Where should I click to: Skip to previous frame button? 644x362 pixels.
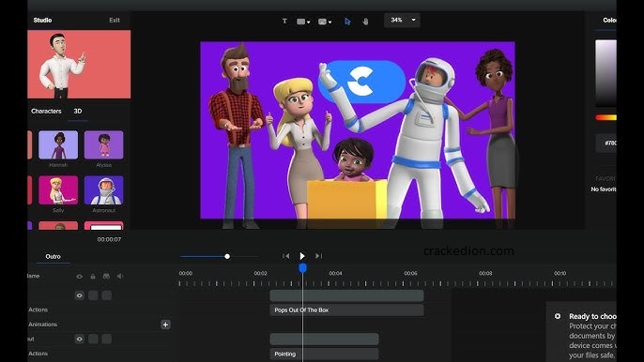click(285, 256)
